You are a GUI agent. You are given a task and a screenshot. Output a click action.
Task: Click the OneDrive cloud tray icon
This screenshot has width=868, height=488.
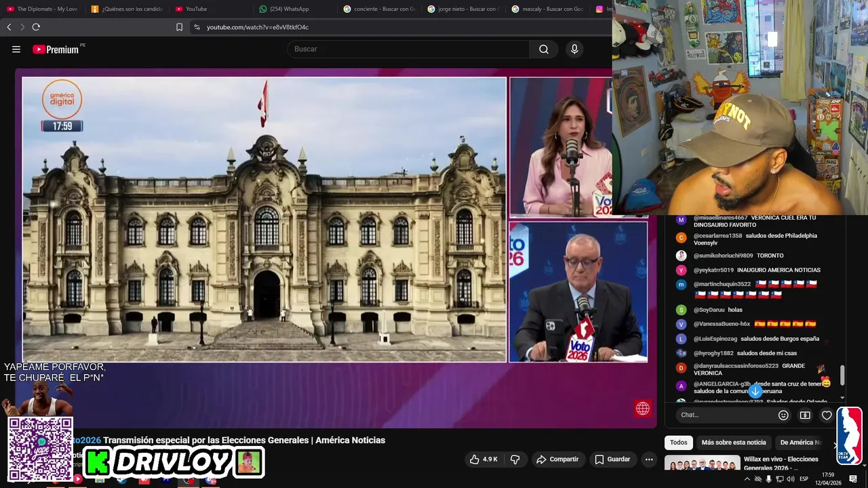758,479
